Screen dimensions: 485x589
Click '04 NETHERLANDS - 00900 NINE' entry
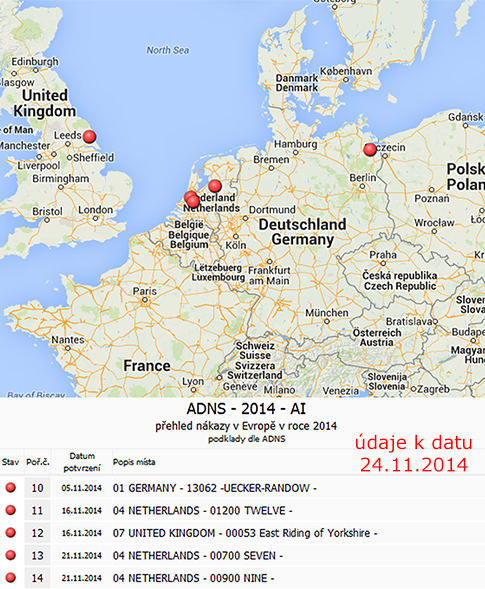(193, 578)
